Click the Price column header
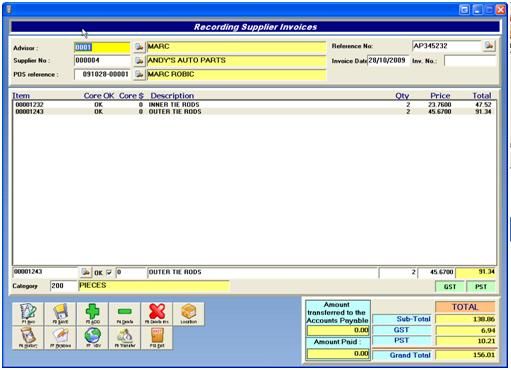This screenshot has height=370, width=511. point(440,96)
